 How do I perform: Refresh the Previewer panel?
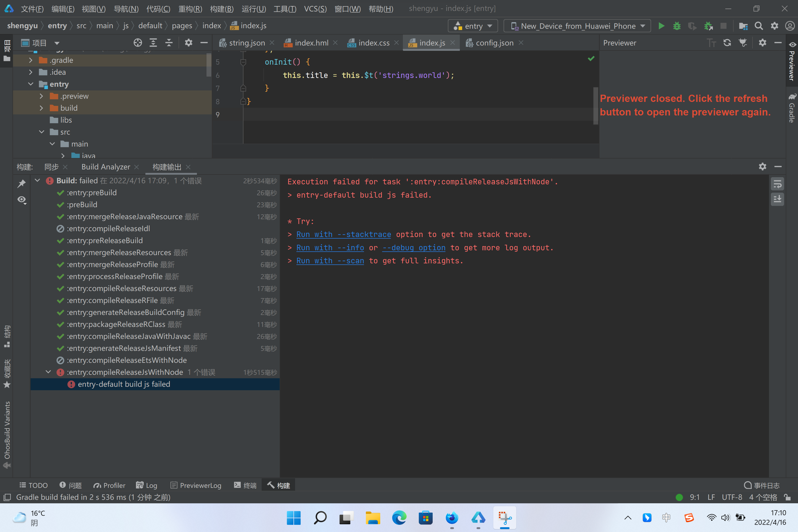[727, 43]
